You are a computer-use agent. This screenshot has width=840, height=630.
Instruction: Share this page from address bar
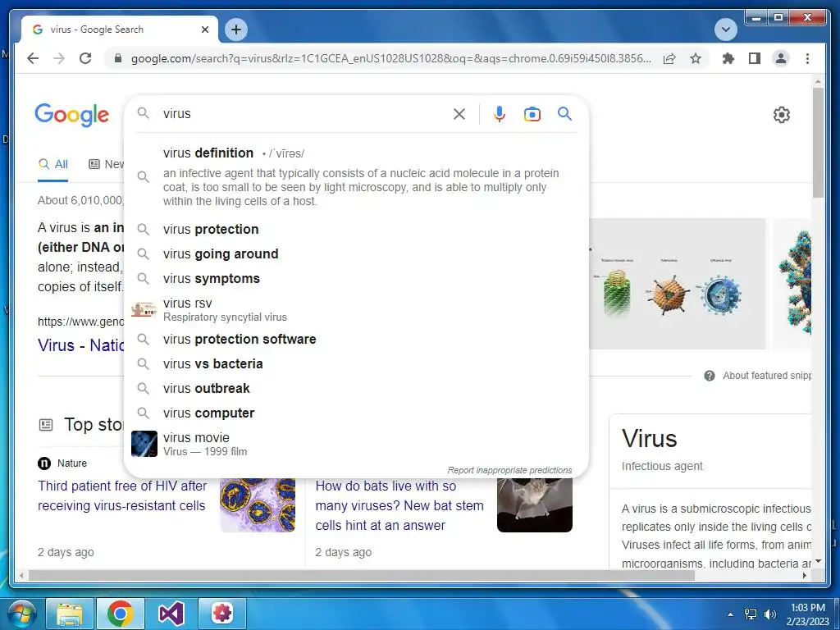pyautogui.click(x=669, y=58)
